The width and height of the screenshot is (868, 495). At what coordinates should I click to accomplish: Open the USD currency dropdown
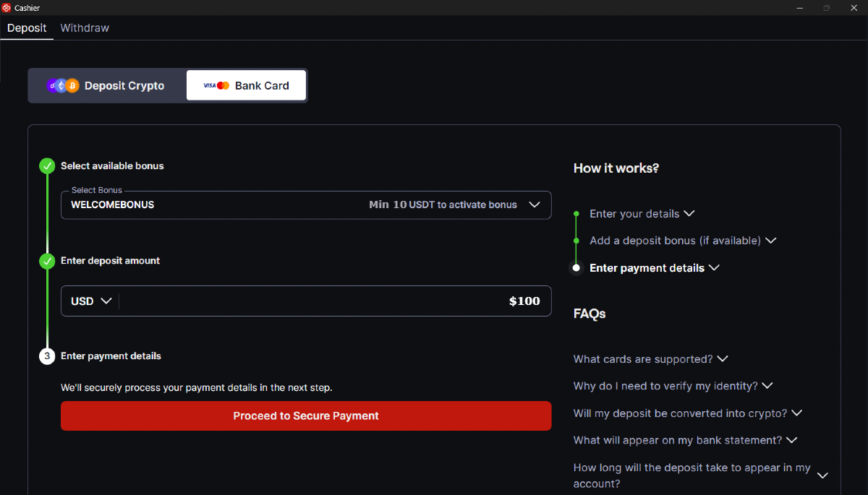(90, 301)
